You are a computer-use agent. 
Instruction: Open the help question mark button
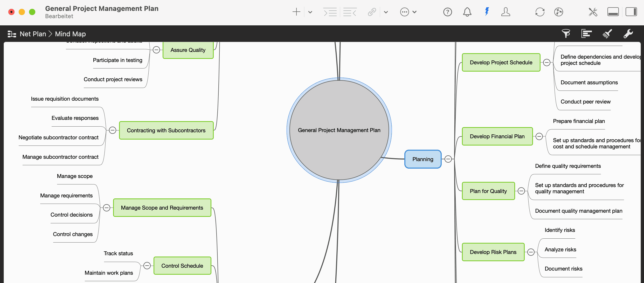[x=447, y=12]
